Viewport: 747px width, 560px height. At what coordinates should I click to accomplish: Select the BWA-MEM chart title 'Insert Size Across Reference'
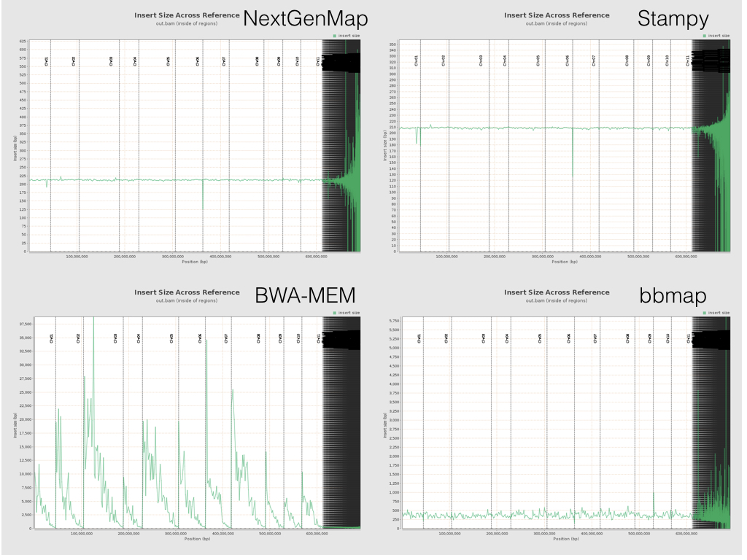[187, 292]
